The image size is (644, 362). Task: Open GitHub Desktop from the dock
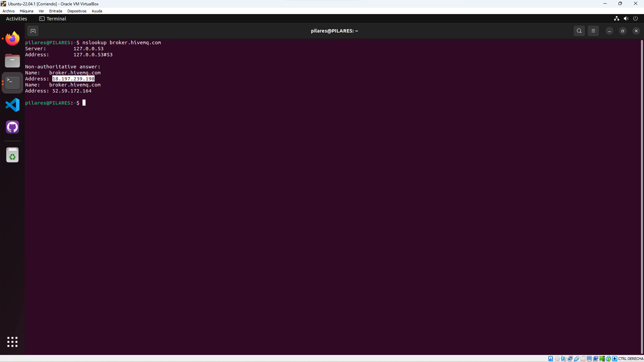tap(12, 127)
